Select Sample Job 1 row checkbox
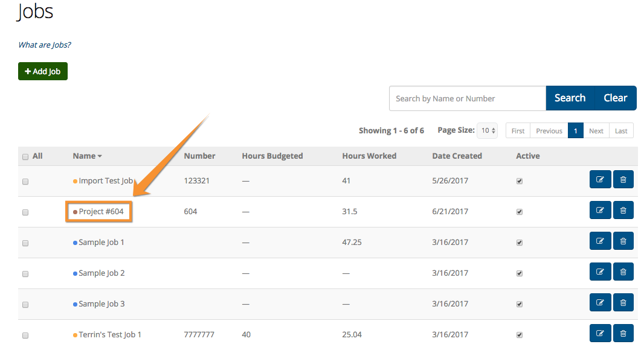 point(25,243)
